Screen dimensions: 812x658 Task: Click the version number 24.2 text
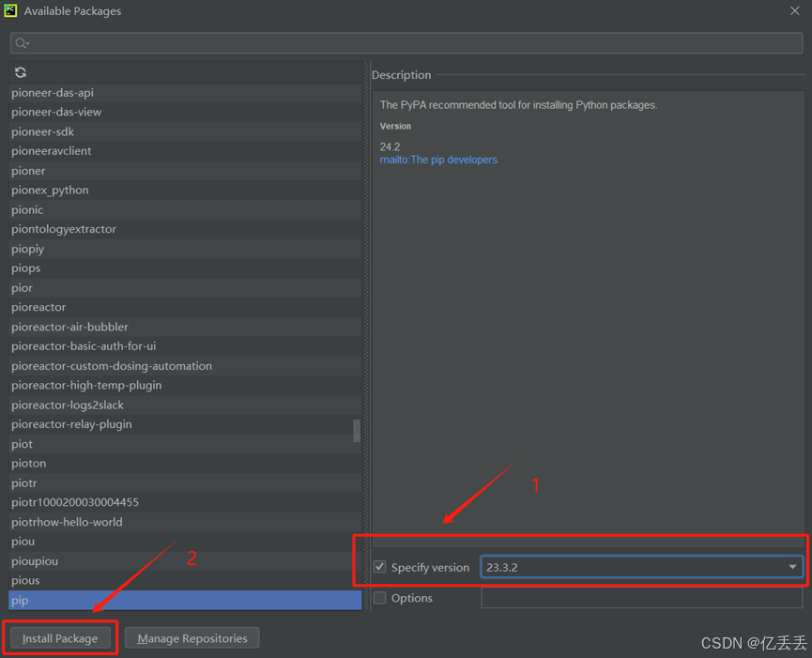tap(390, 146)
